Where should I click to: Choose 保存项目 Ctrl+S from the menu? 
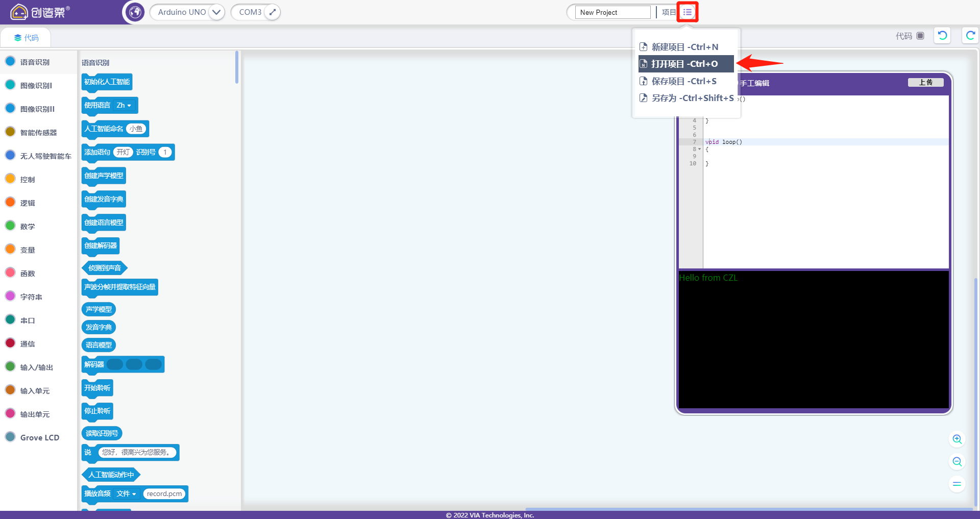point(684,81)
